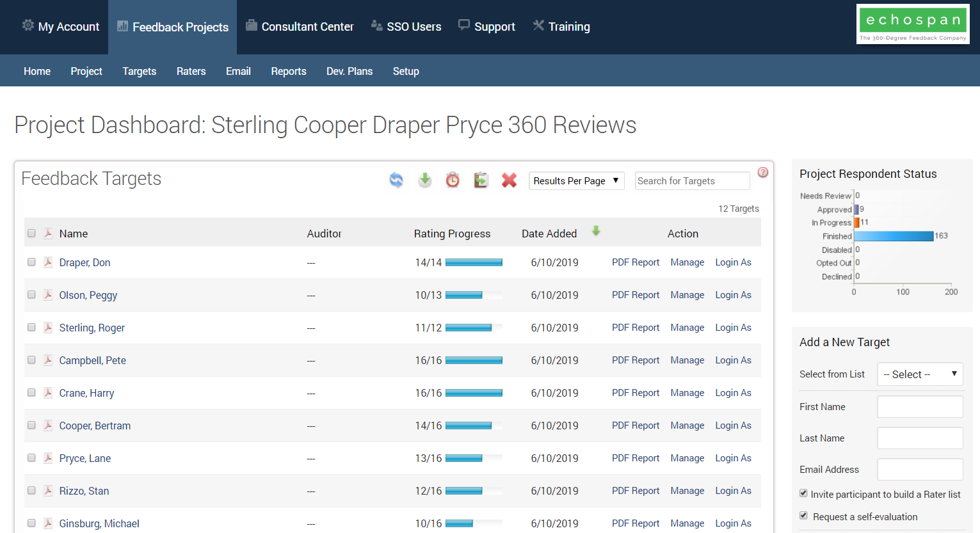Sort by Rating Progress column header
980x533 pixels.
point(452,234)
